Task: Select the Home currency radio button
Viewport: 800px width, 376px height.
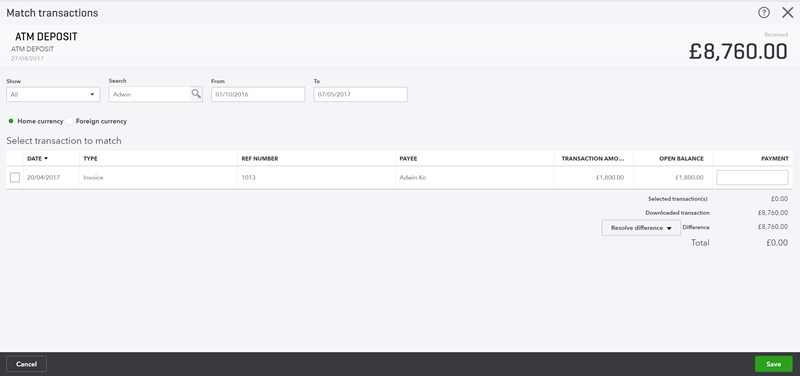Action: [11, 121]
